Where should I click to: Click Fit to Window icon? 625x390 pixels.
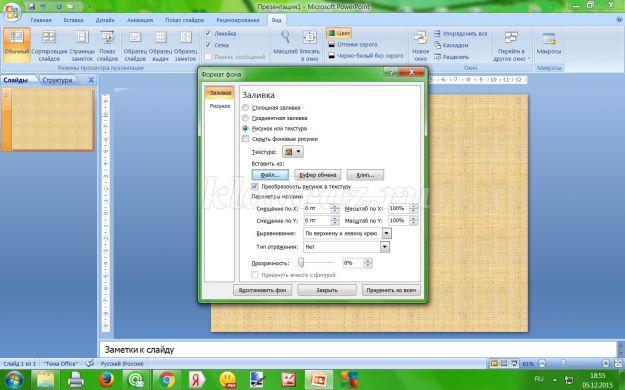click(310, 37)
